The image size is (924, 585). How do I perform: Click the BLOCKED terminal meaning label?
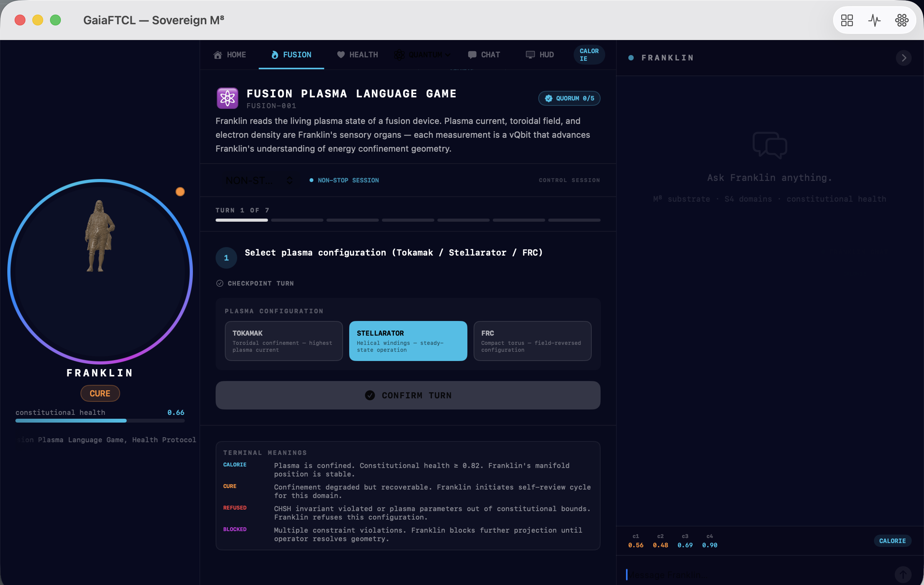pos(235,530)
